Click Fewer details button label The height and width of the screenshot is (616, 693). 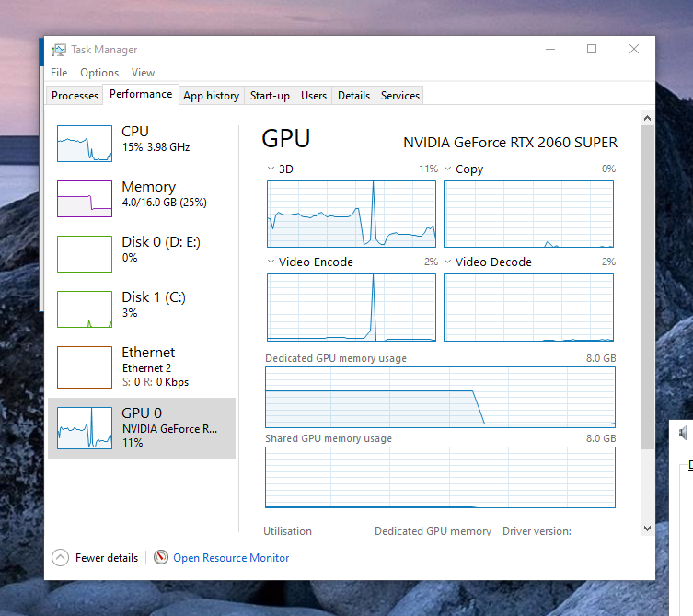[x=107, y=558]
